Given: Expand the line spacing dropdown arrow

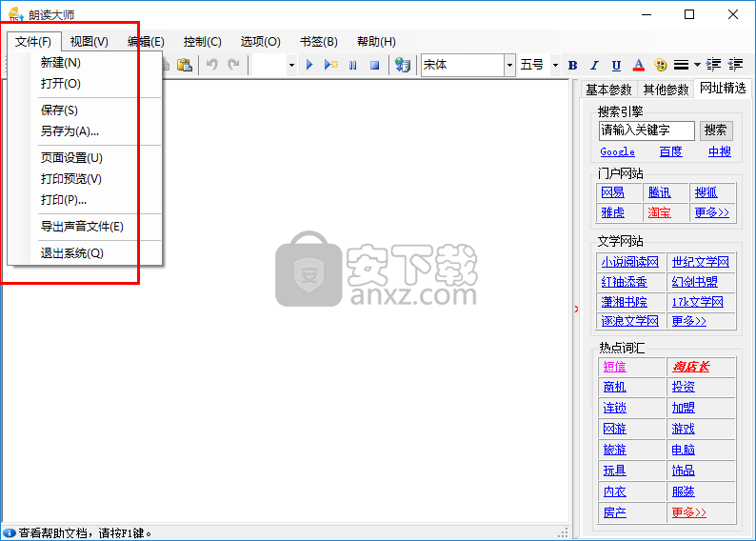Looking at the screenshot, I should [697, 65].
